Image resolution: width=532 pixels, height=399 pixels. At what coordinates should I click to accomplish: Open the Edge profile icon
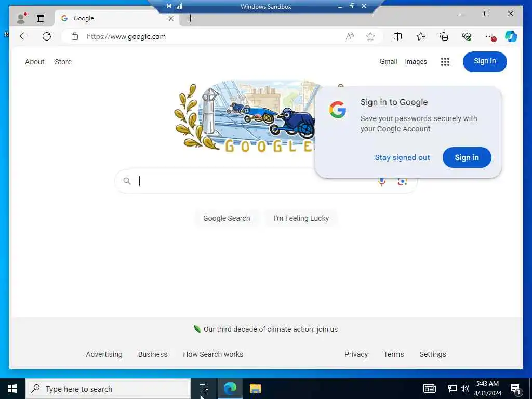(x=21, y=18)
